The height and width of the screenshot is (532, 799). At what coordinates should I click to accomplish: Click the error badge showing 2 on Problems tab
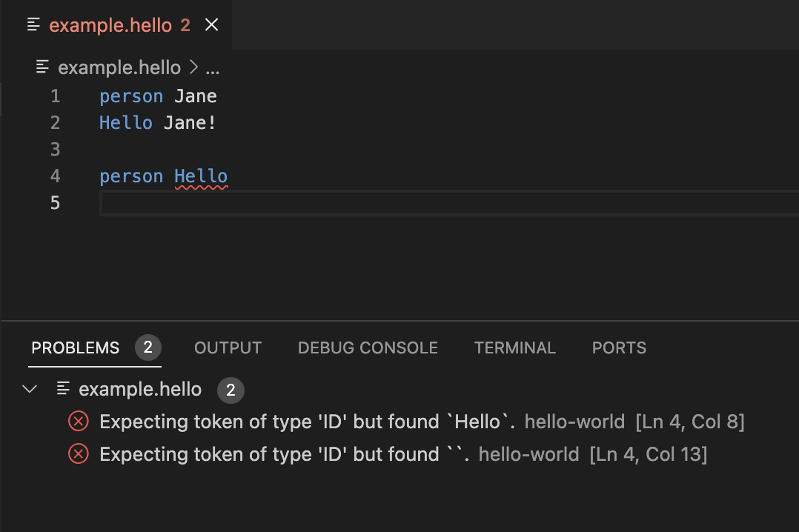coord(147,348)
